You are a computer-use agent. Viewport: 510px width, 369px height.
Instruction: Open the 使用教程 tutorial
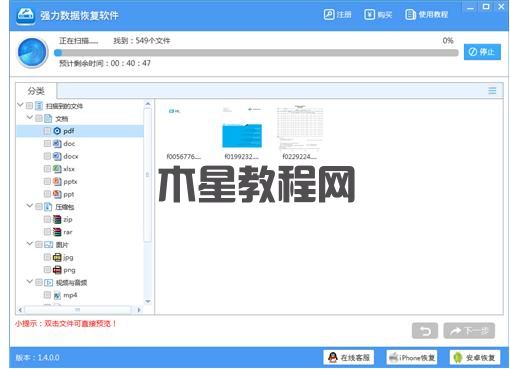point(426,15)
